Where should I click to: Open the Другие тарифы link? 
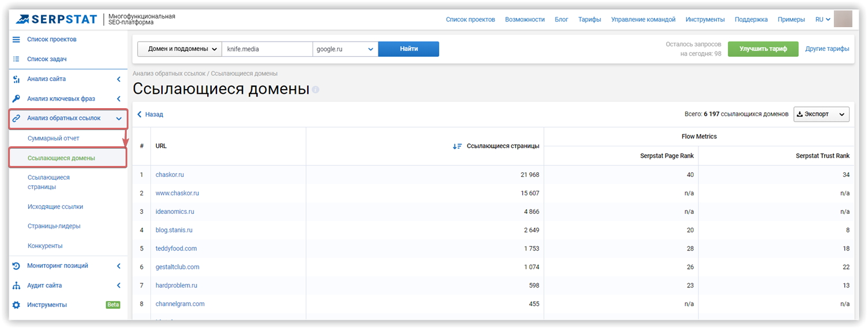(827, 49)
